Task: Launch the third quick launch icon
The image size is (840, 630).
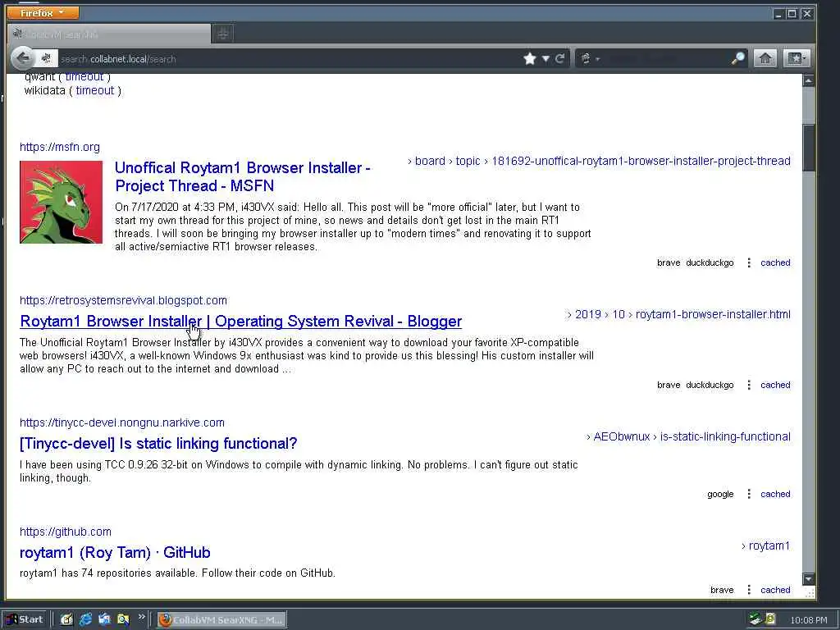Action: [x=104, y=619]
